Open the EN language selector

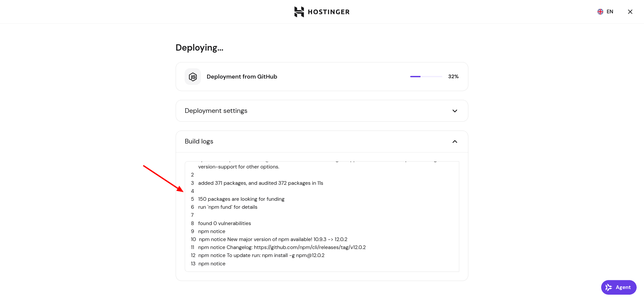pos(605,12)
